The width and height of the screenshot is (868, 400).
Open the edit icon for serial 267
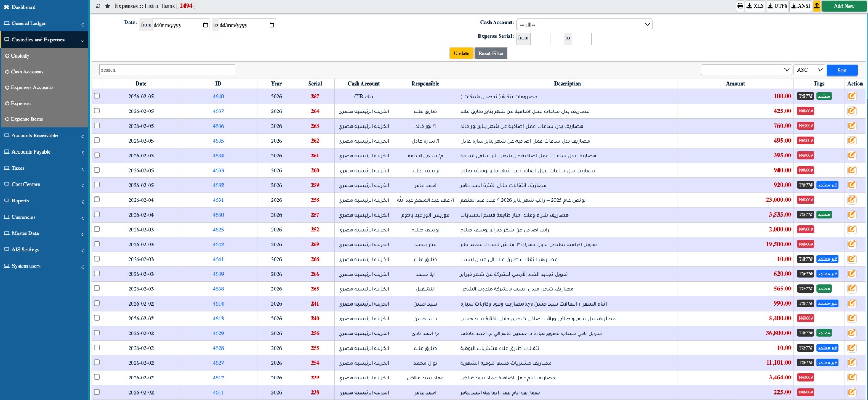coord(852,96)
